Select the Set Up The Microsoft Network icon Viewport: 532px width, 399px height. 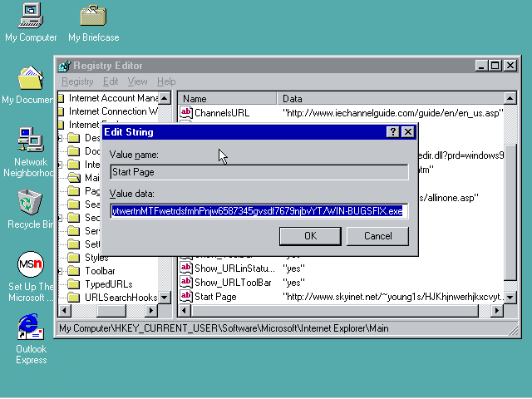(31, 264)
